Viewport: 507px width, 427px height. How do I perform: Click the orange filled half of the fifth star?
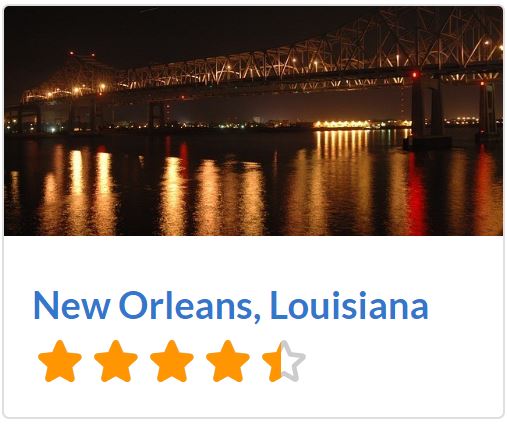click(x=274, y=362)
